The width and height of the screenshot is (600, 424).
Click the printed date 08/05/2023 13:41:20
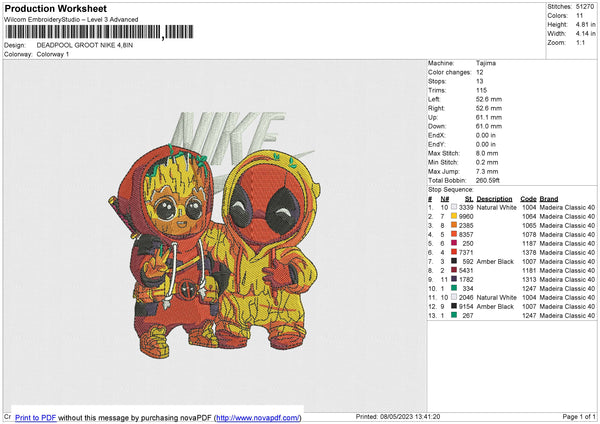pyautogui.click(x=410, y=416)
